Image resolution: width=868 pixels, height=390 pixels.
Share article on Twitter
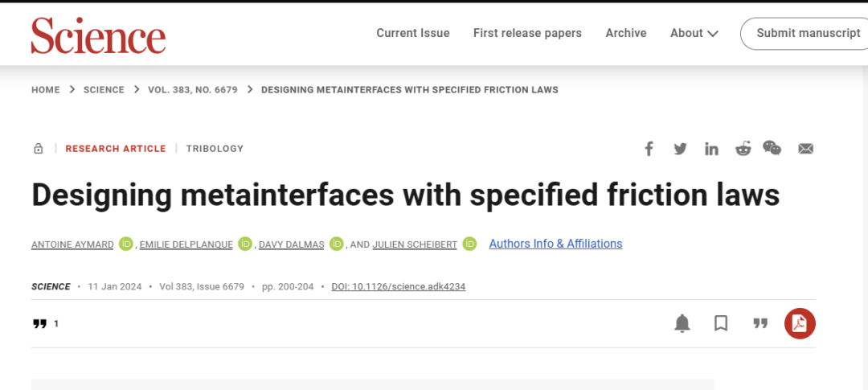tap(680, 149)
